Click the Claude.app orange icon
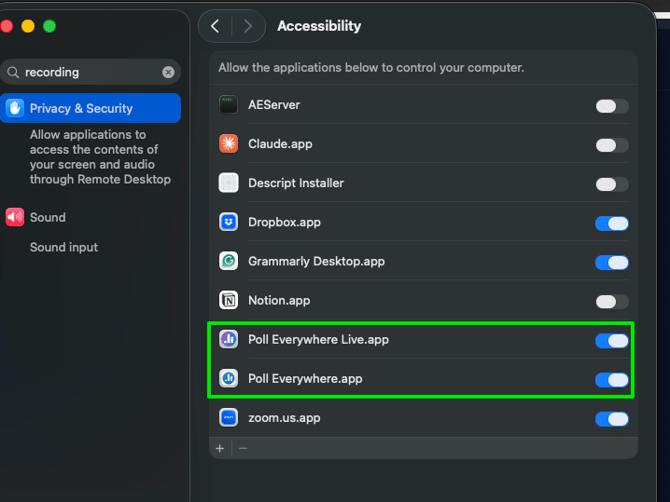Viewport: 670px width, 502px height. pos(229,144)
